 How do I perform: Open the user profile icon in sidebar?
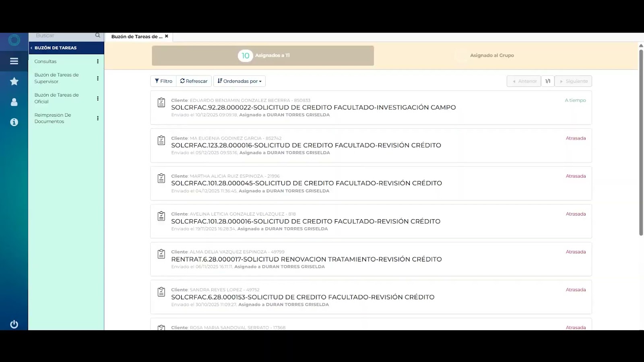[14, 102]
